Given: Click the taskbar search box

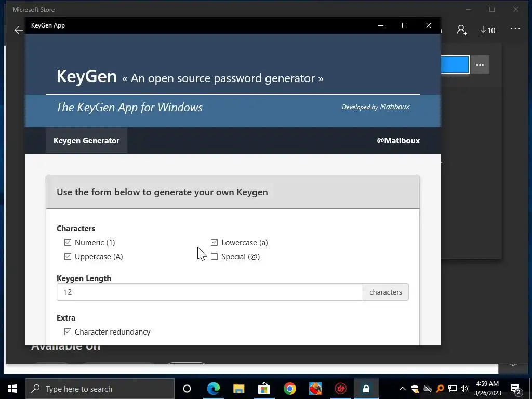Looking at the screenshot, I should (100, 389).
